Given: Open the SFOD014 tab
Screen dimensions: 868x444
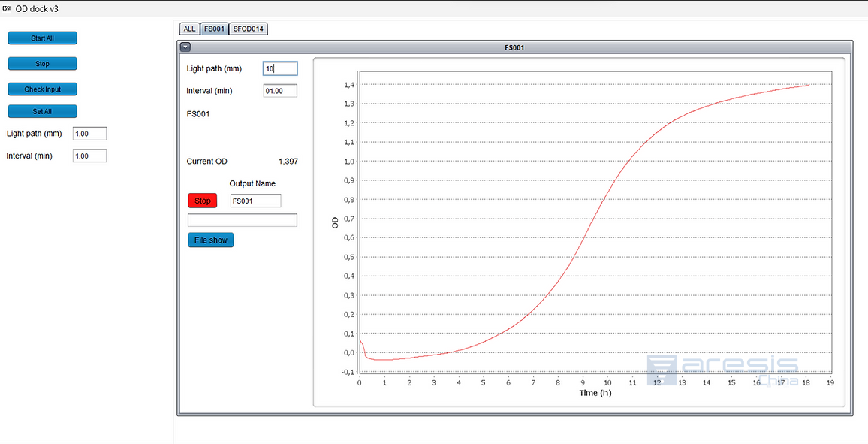Looking at the screenshot, I should tap(249, 29).
